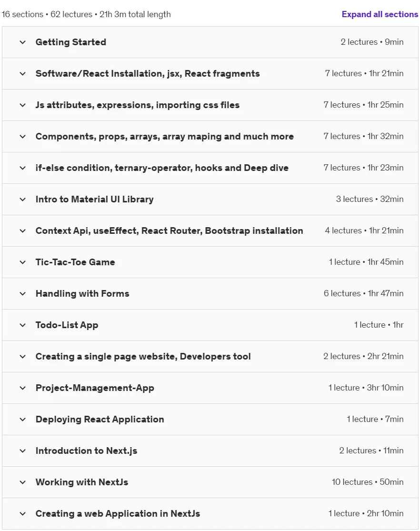Expand the Getting Started section chevron
Screen dimensions: 420x531
click(23, 42)
